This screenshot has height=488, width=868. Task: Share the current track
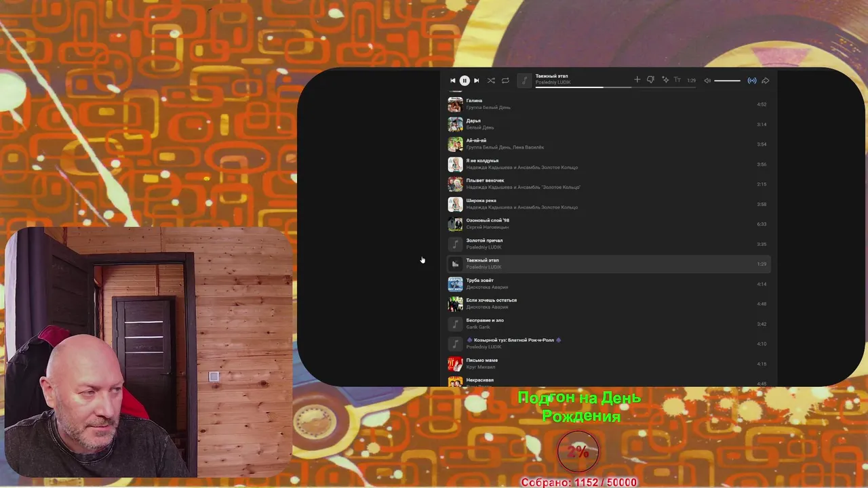click(766, 81)
